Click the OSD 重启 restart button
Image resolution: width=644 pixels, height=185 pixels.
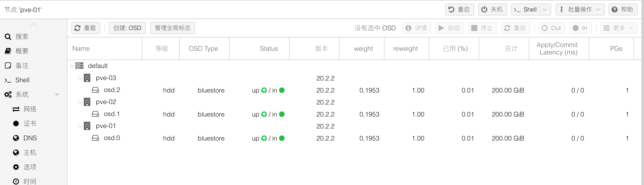click(516, 28)
